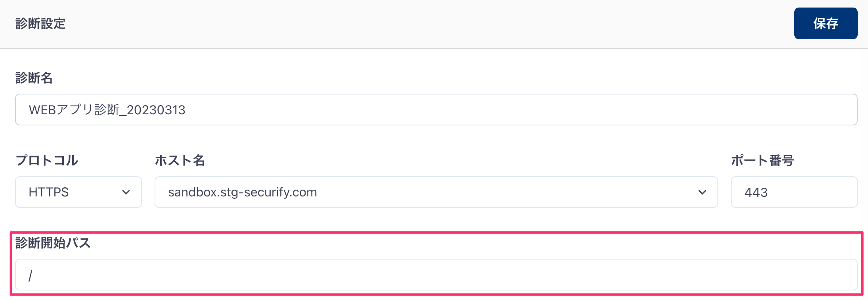Select the HTTPS value text
This screenshot has height=300, width=868.
pyautogui.click(x=49, y=192)
